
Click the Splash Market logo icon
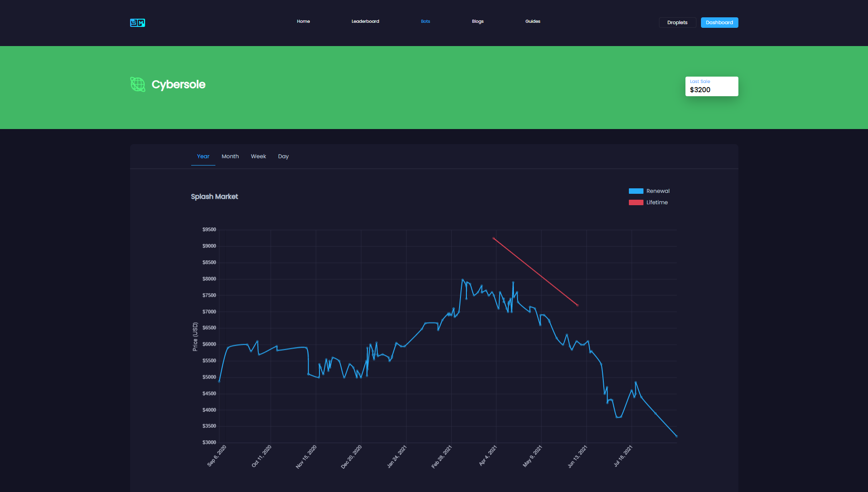(x=137, y=23)
